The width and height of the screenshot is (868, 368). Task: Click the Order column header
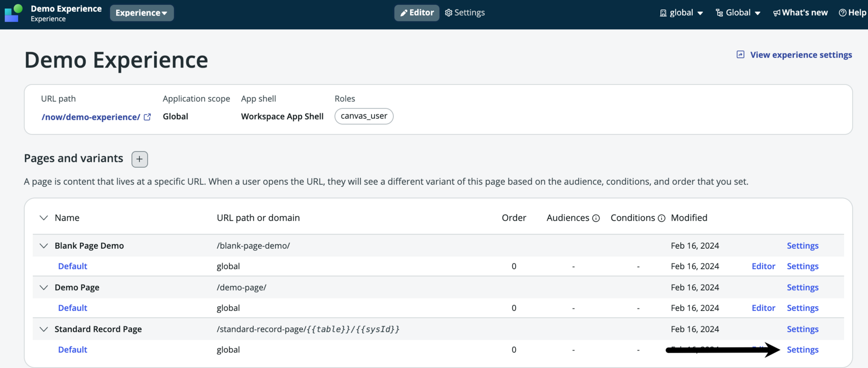click(x=514, y=218)
